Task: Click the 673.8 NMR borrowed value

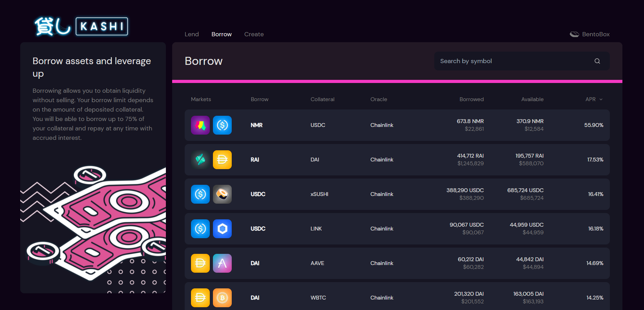Action: [470, 121]
